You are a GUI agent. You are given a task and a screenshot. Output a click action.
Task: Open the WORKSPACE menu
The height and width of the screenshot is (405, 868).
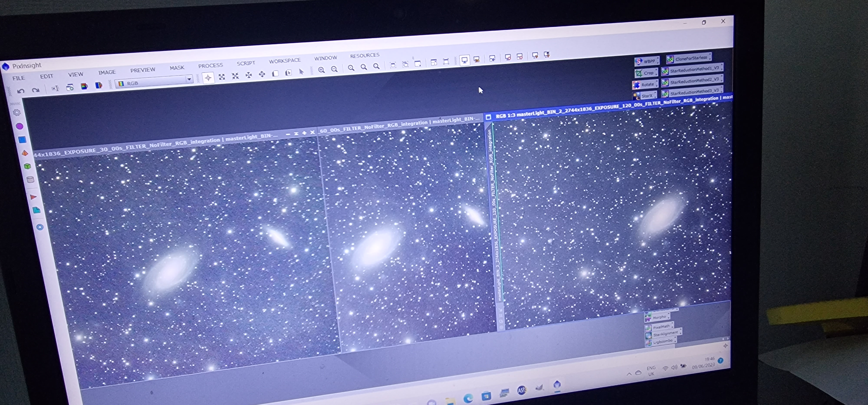(x=285, y=61)
